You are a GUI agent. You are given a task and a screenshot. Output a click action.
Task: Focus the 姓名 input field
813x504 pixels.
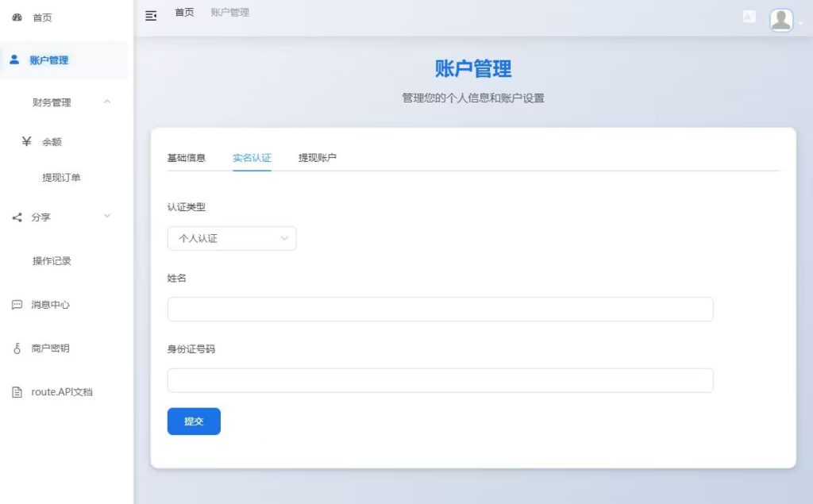tap(440, 310)
